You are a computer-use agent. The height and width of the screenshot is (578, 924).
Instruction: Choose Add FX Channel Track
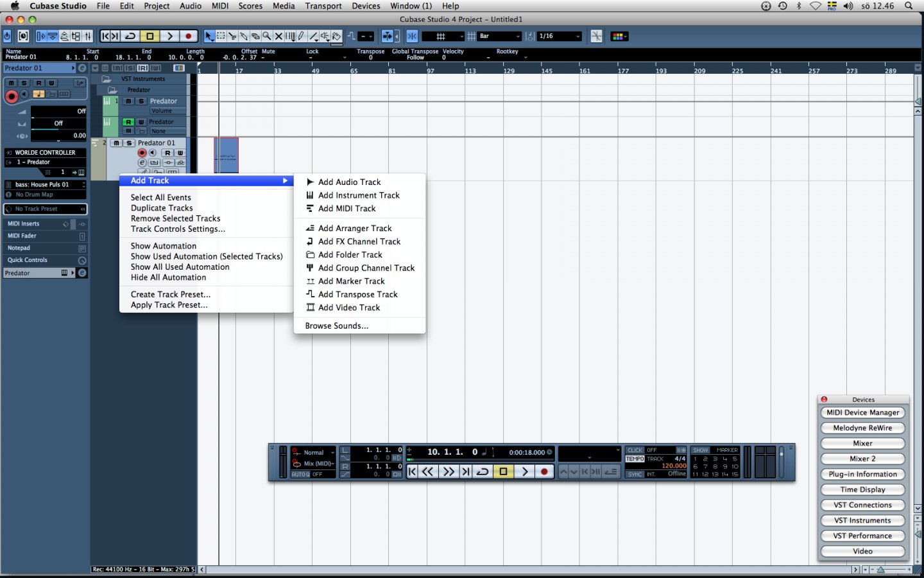(x=359, y=241)
